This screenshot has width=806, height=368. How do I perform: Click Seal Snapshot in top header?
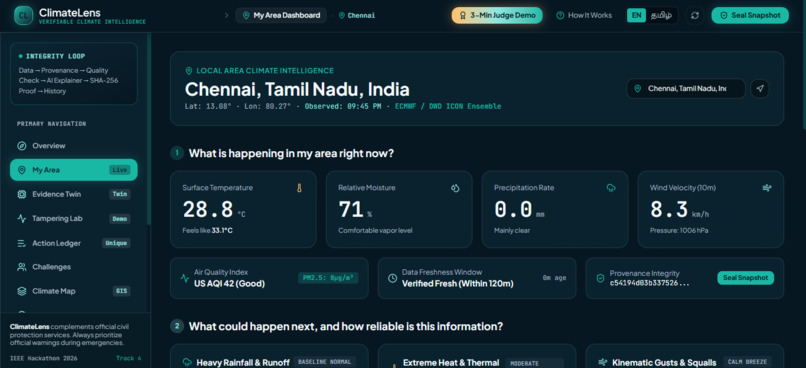pyautogui.click(x=749, y=15)
